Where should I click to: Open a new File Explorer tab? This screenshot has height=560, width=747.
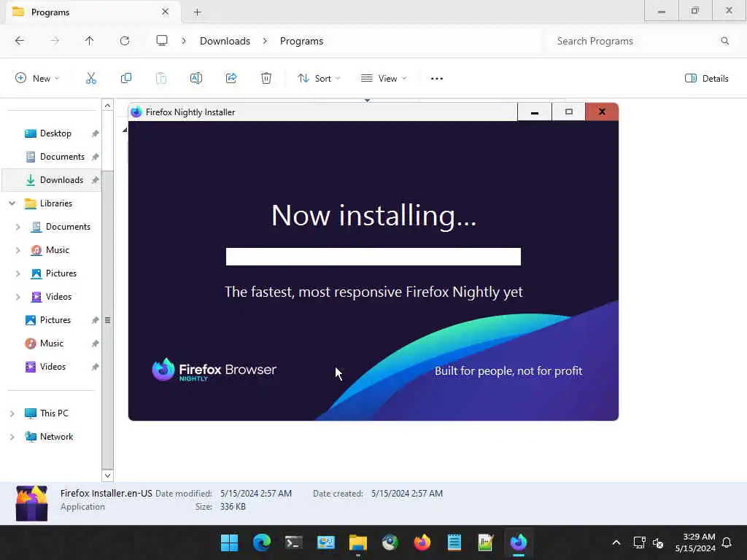coord(197,12)
